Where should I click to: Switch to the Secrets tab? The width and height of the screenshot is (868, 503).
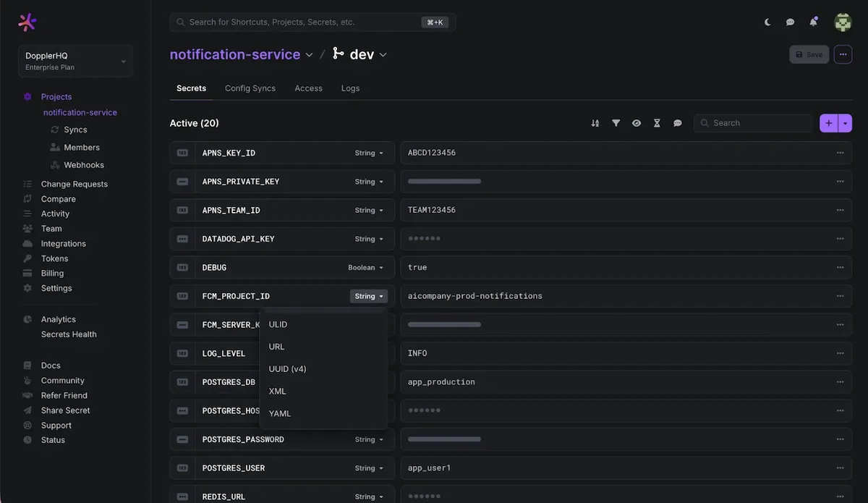pos(192,88)
